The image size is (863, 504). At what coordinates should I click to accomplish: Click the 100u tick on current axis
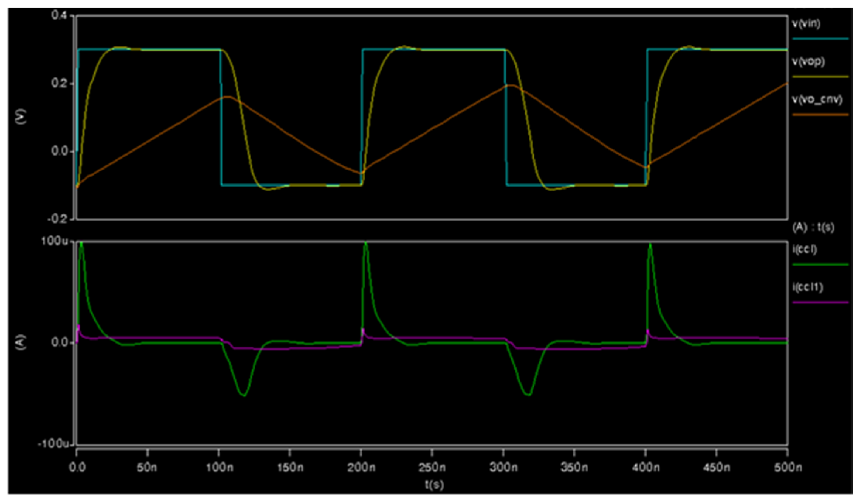(x=54, y=242)
